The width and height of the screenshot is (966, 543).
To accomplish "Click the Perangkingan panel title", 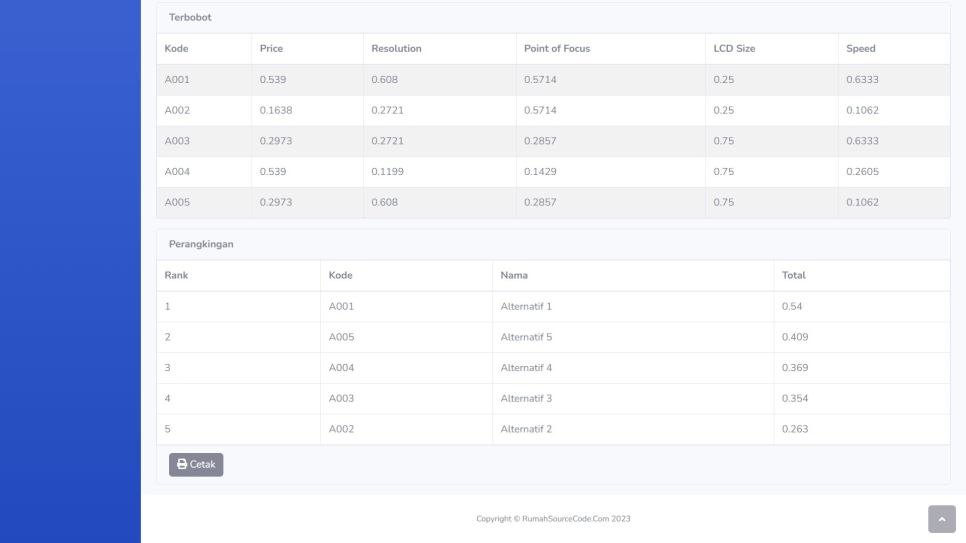I will click(x=200, y=244).
